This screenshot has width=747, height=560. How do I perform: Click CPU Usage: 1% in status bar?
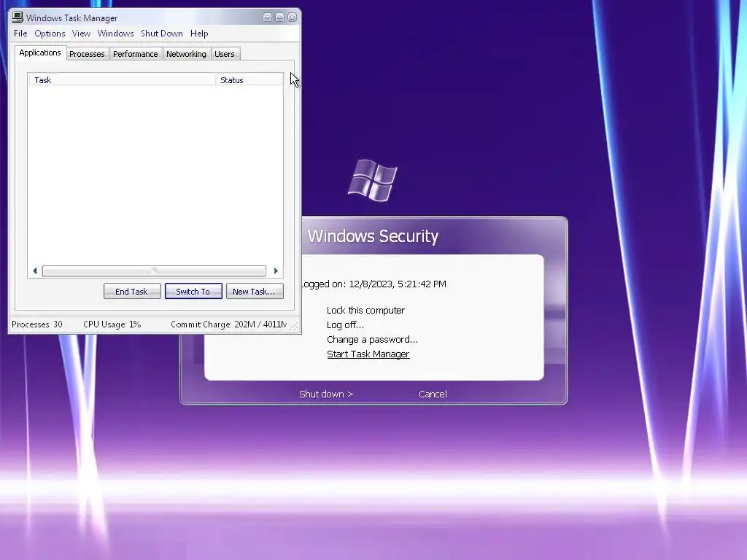click(x=112, y=324)
